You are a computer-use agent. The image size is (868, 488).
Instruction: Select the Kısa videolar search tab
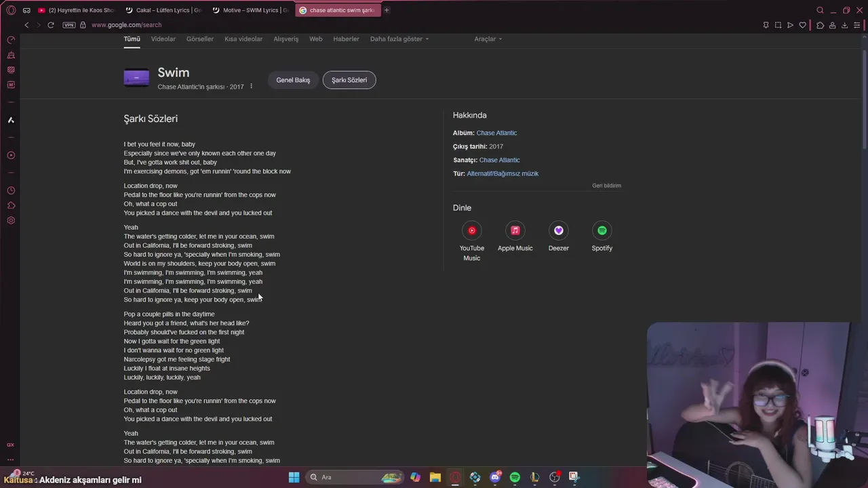[x=243, y=39]
